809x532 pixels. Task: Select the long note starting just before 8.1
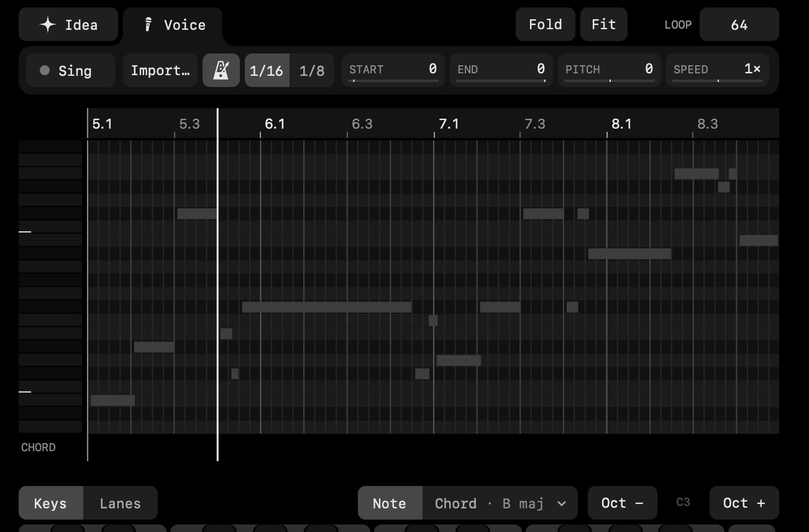[x=630, y=254]
